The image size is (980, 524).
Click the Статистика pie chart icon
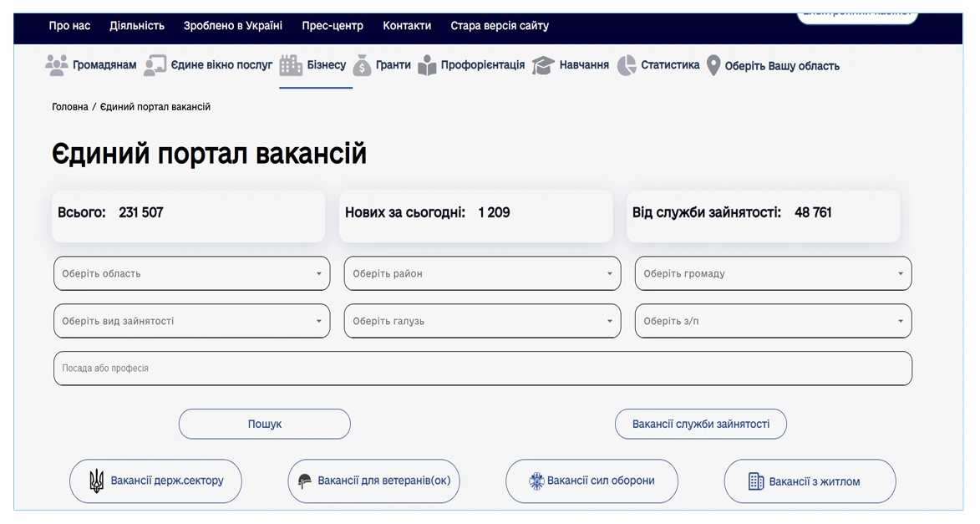pos(627,65)
